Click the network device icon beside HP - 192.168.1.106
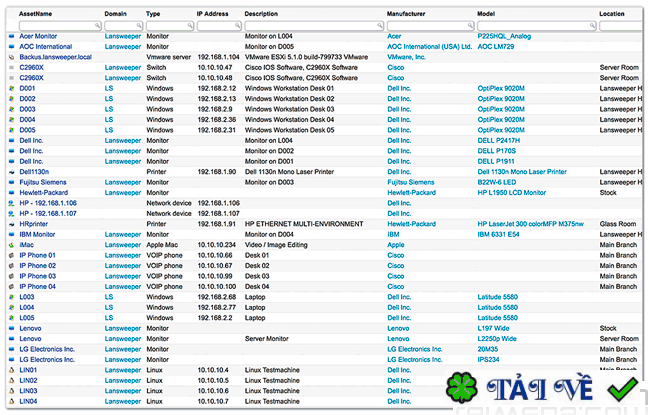 coord(12,203)
